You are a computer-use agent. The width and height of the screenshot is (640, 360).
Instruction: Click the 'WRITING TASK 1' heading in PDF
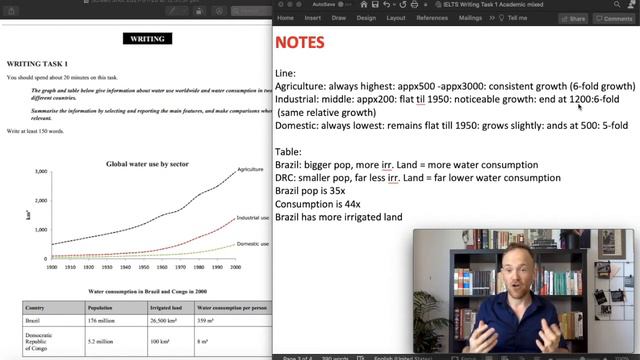37,64
